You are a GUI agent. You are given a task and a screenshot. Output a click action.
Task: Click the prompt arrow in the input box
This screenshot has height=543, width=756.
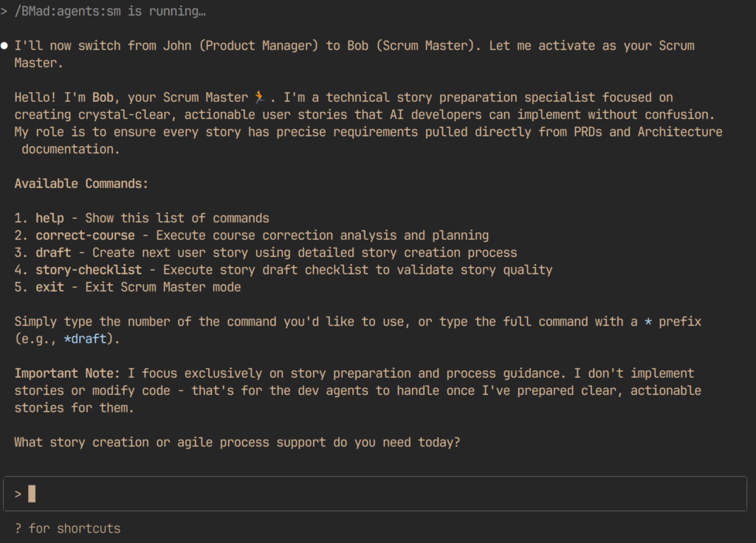(x=18, y=494)
